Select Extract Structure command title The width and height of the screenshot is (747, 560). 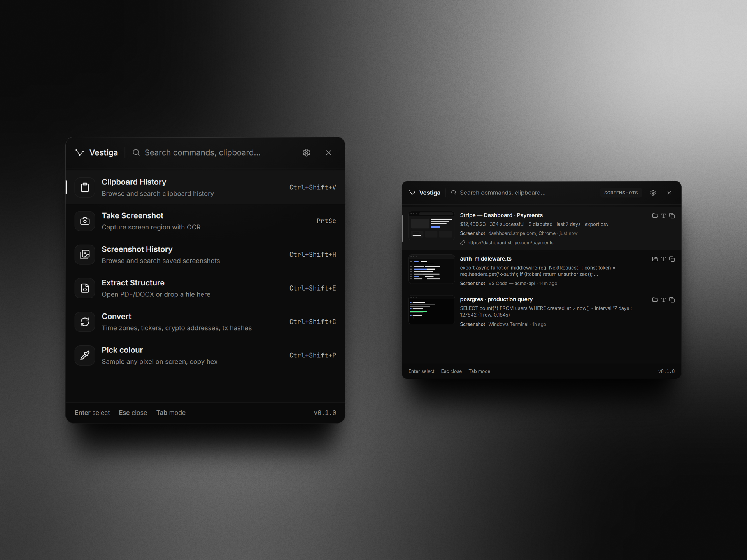coord(133,283)
